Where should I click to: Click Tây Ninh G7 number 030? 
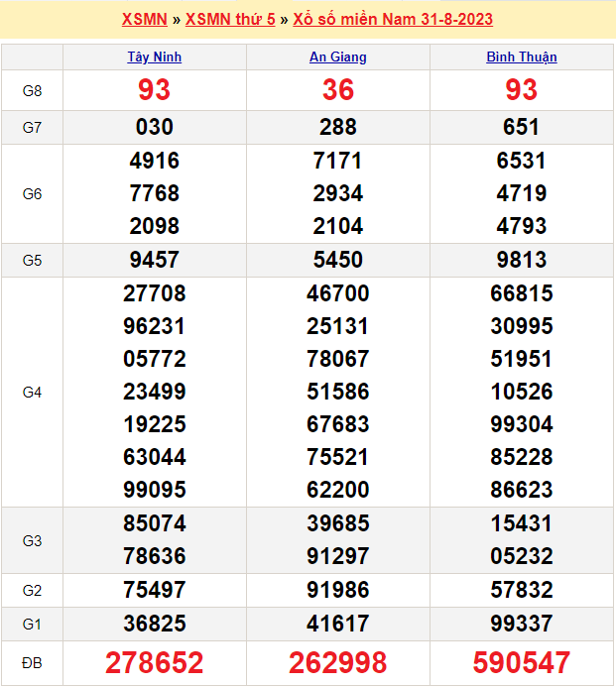155,127
